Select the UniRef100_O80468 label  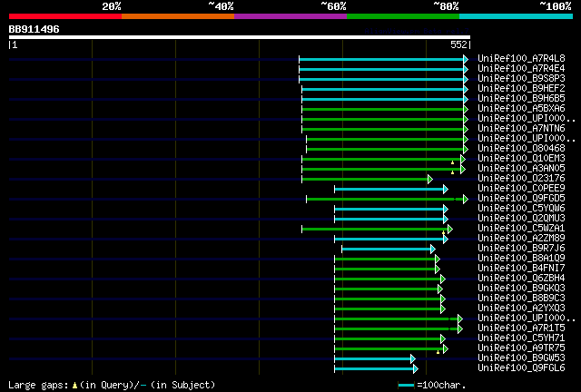click(x=521, y=148)
